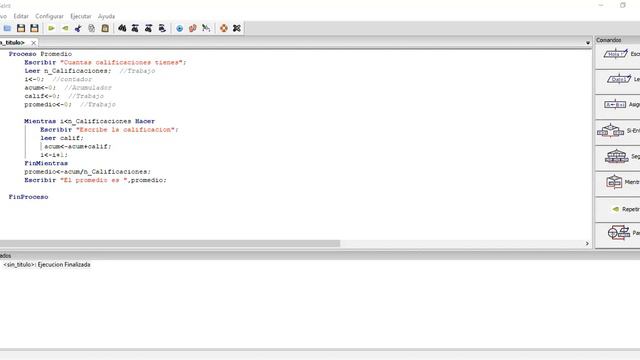The image size is (640, 360).
Task: Click the editor horizontal scrollbar thumb
Action: 170,243
